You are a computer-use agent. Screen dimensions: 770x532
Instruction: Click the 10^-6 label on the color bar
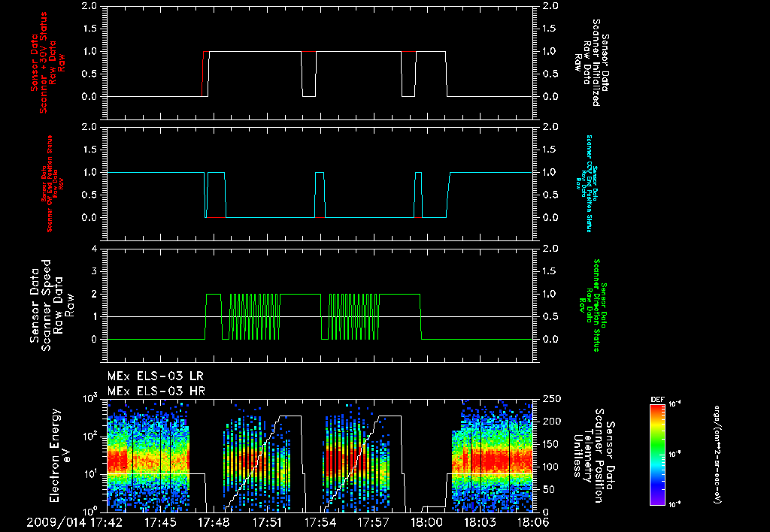pos(673,504)
